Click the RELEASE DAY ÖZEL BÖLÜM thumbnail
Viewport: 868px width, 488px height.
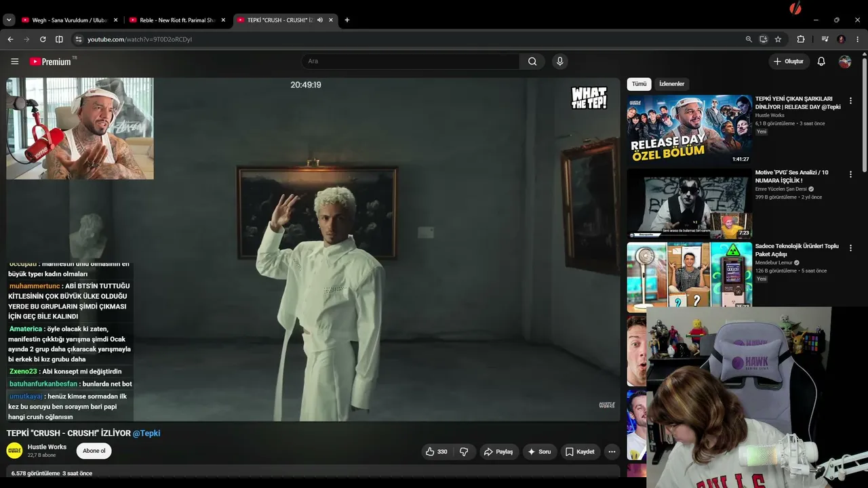690,130
